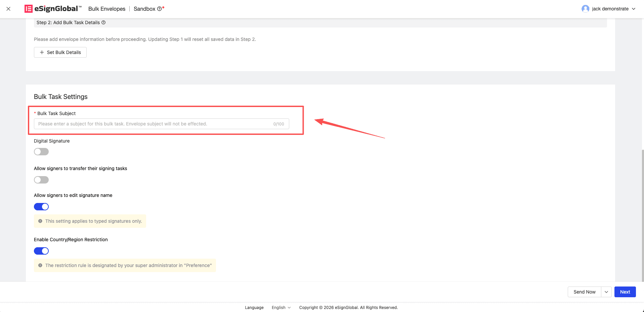Click the Sandbox help question mark icon
Viewport: 644px width, 312px height.
coord(159,9)
